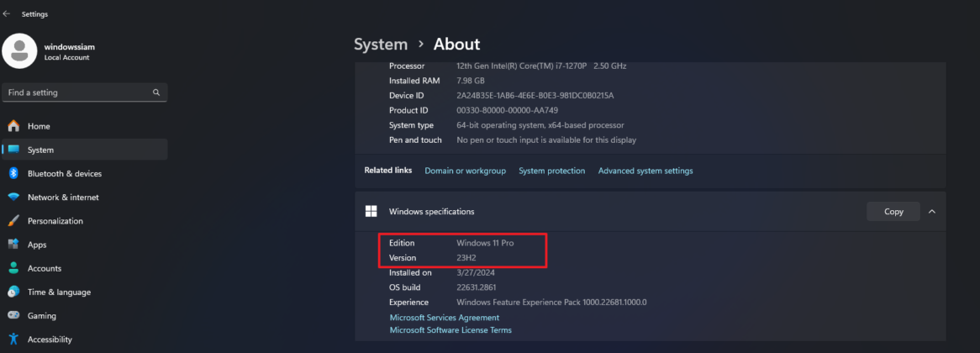The height and width of the screenshot is (353, 980).
Task: Click System in the breadcrumb
Action: [x=381, y=45]
